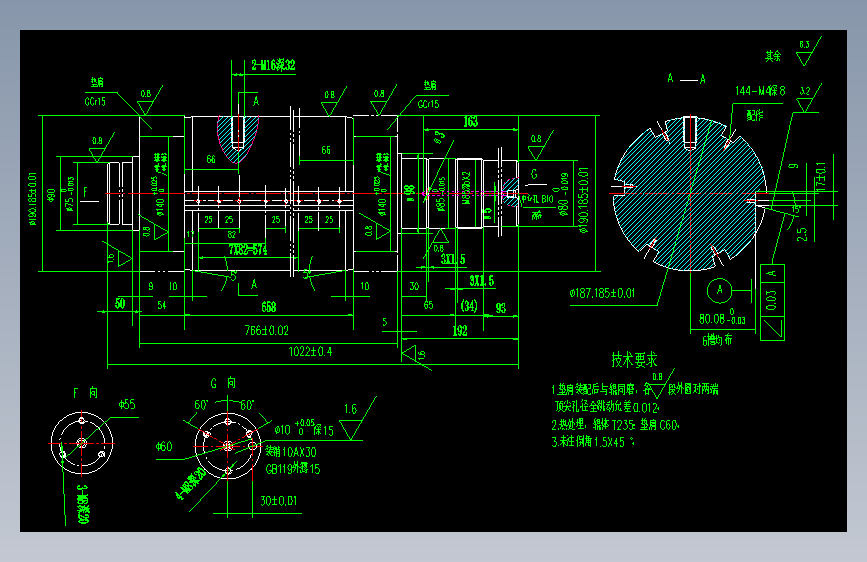
Task: Select the 'A — A' section title
Action: click(686, 79)
